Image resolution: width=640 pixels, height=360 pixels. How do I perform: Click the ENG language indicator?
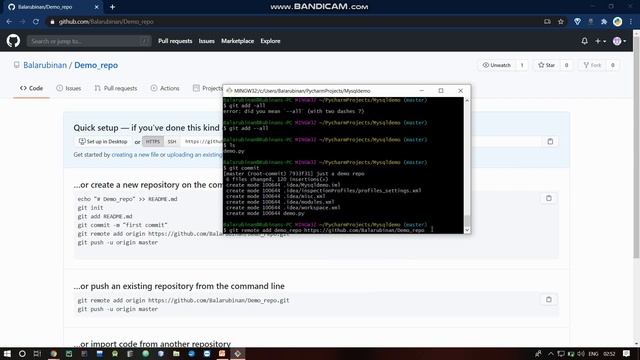click(x=593, y=353)
